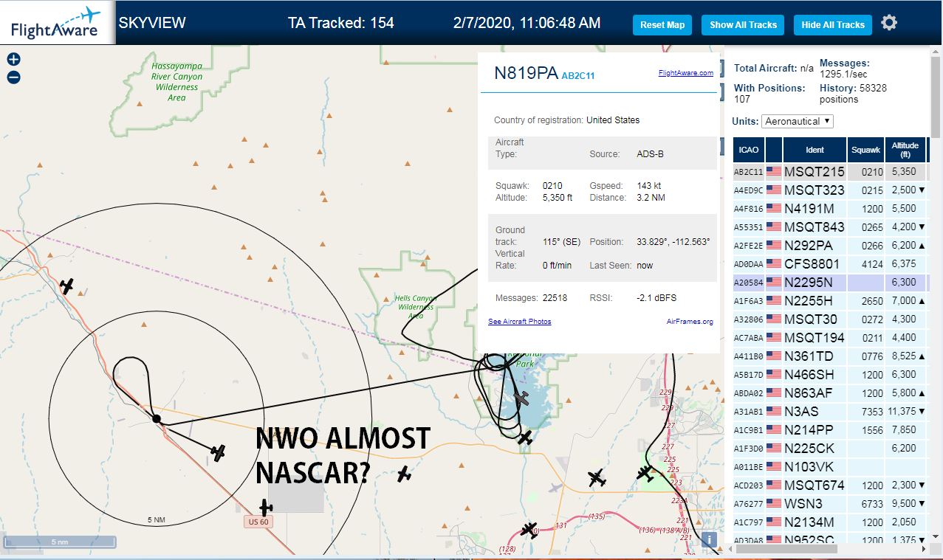The image size is (943, 560).
Task: Select the aircraft icon near road marker 131
Action: pos(529,530)
